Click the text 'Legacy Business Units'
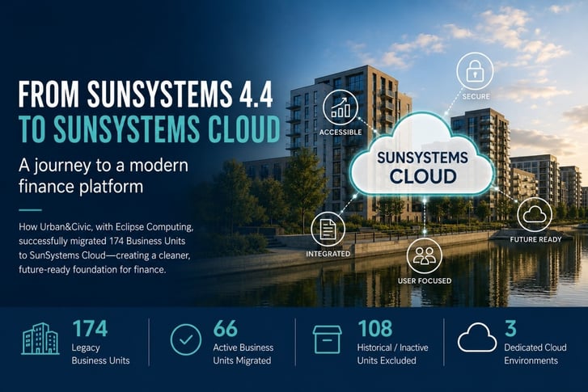 pyautogui.click(x=100, y=354)
